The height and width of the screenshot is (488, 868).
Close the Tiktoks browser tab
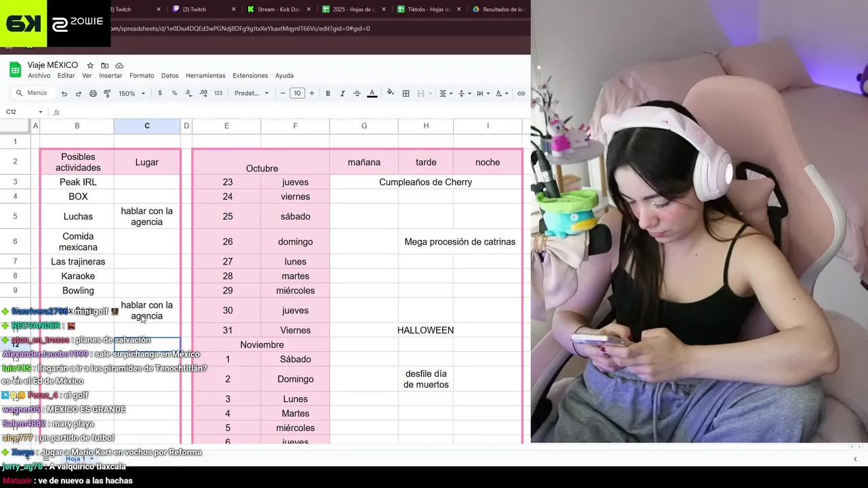pyautogui.click(x=459, y=9)
